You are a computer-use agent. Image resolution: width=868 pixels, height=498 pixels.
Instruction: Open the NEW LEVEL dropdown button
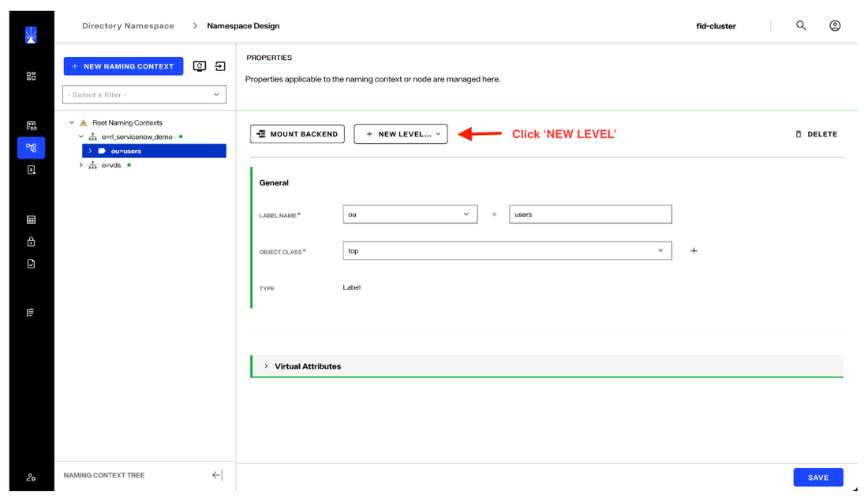[401, 134]
